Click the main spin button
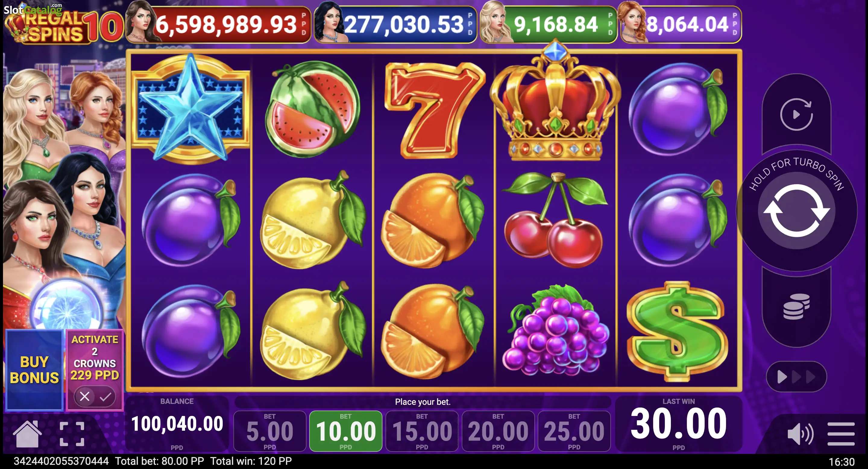868x469 pixels. point(797,211)
